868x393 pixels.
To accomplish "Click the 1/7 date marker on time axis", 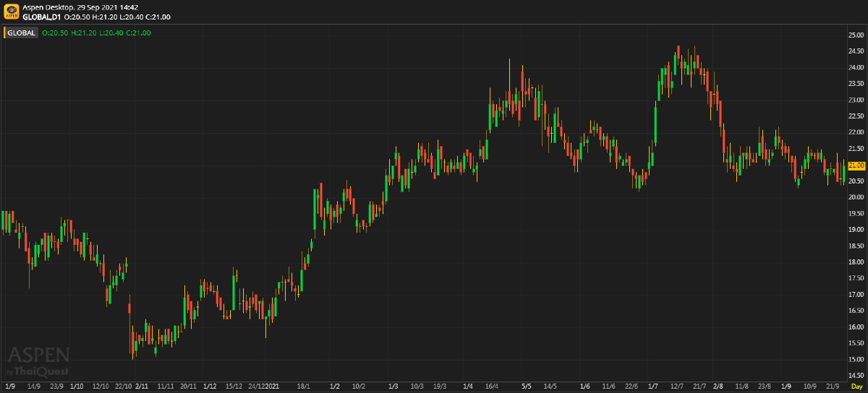I will tap(654, 387).
